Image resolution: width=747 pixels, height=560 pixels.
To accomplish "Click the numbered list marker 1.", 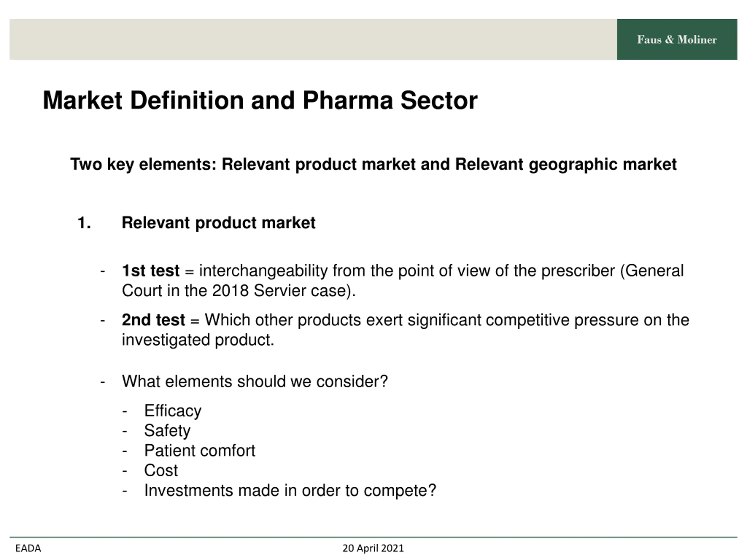I will coord(84,223).
